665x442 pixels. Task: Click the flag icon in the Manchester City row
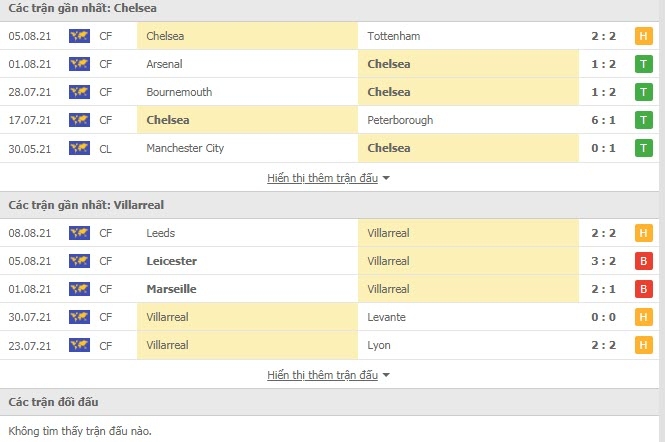pyautogui.click(x=79, y=149)
